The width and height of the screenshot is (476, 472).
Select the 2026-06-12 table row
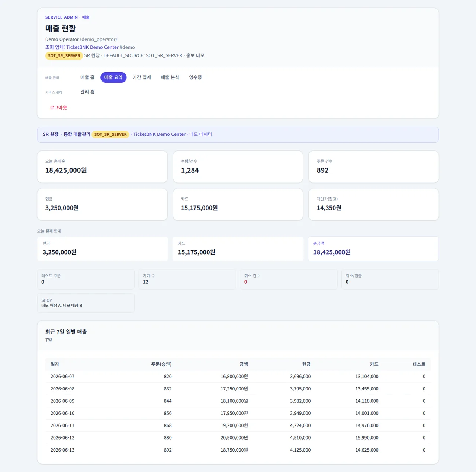pos(238,438)
